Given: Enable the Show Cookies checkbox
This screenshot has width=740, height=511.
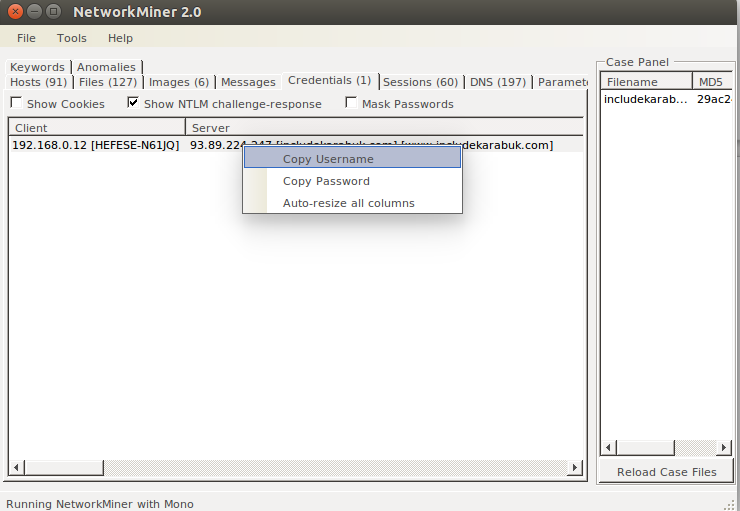Looking at the screenshot, I should 17,102.
